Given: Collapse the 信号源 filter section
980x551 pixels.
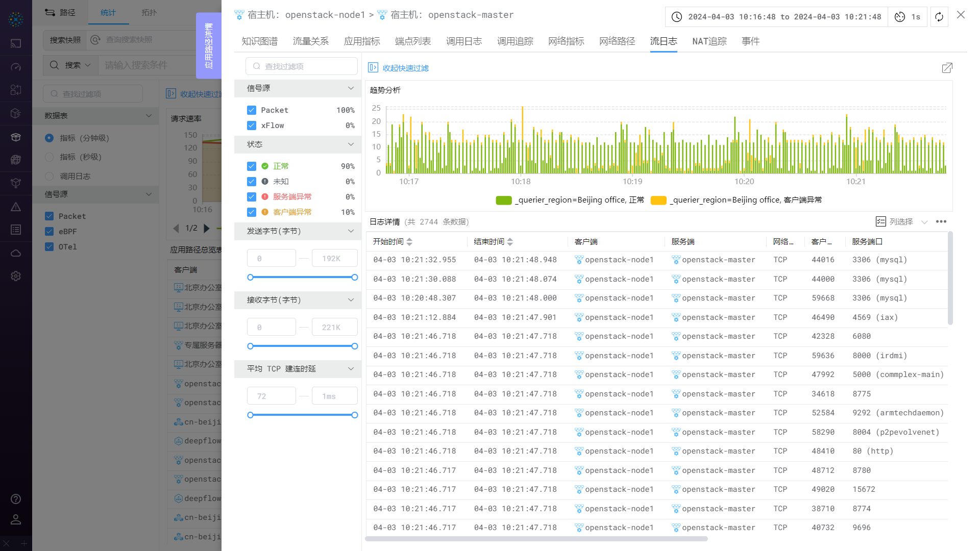Looking at the screenshot, I should [351, 88].
